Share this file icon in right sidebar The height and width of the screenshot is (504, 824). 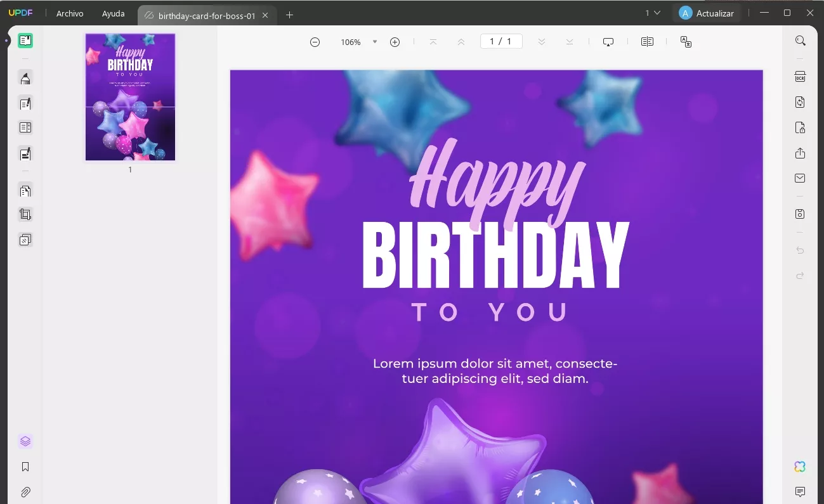[x=801, y=153]
